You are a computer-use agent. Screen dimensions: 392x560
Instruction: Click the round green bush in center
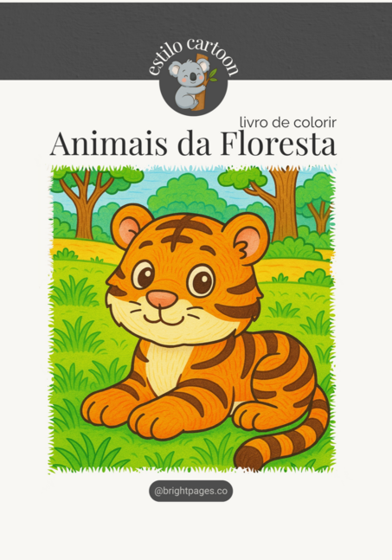click(186, 196)
